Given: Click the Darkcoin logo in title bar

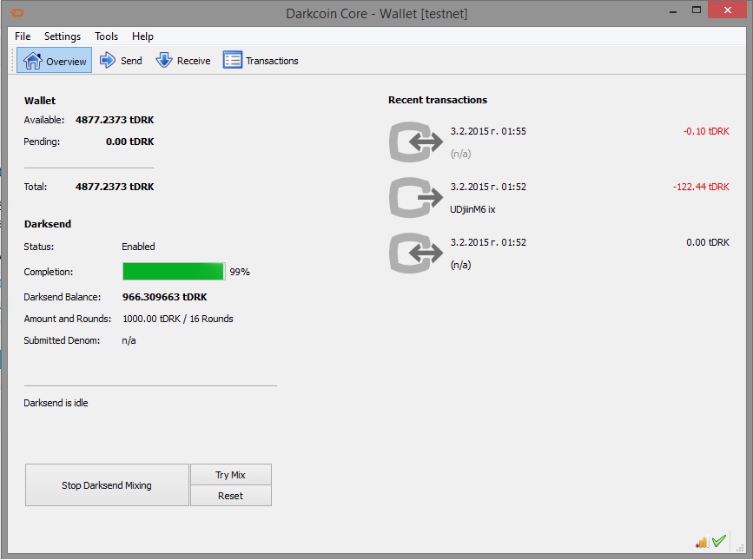Looking at the screenshot, I should coord(17,13).
